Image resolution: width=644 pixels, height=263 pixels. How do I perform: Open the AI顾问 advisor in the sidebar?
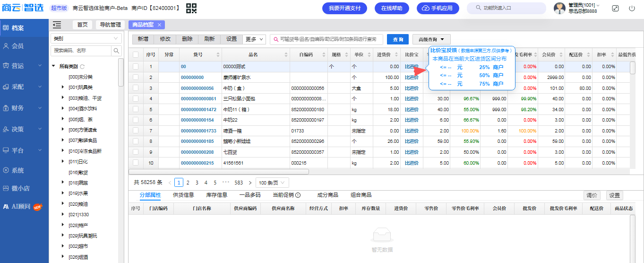tap(24, 206)
